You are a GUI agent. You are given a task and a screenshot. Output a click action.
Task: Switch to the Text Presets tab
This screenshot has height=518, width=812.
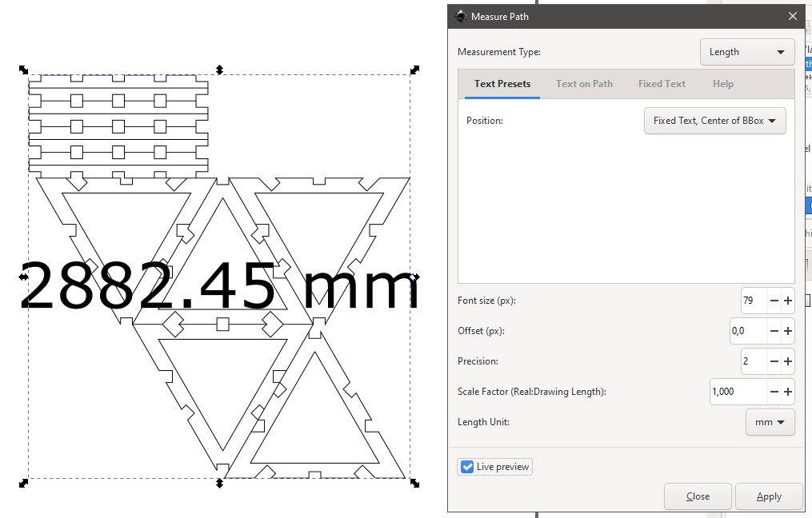click(x=502, y=84)
